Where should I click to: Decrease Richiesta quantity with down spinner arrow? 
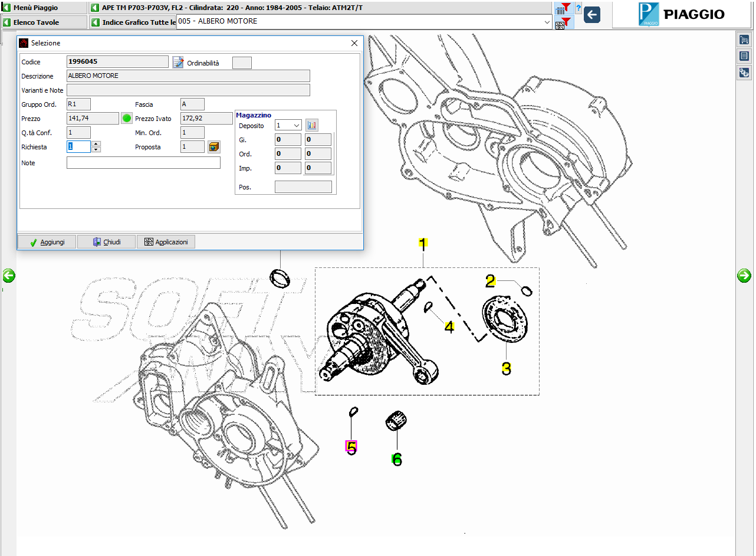tap(96, 150)
